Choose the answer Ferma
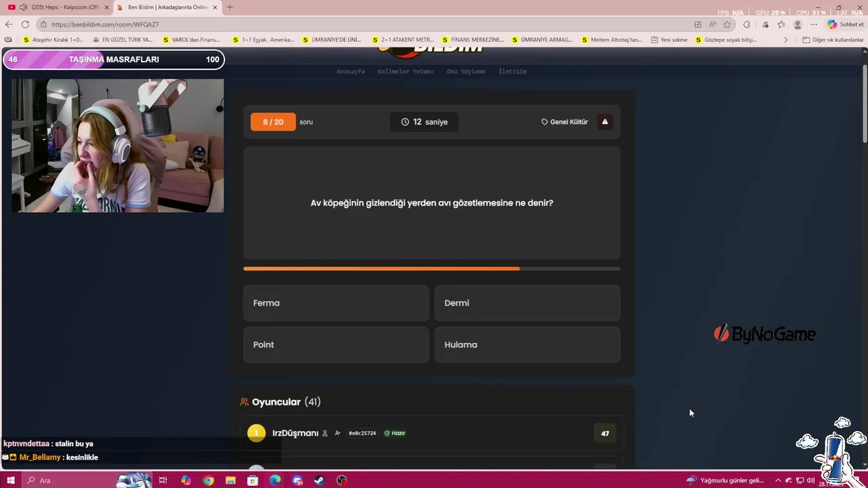This screenshot has width=868, height=488. (336, 303)
